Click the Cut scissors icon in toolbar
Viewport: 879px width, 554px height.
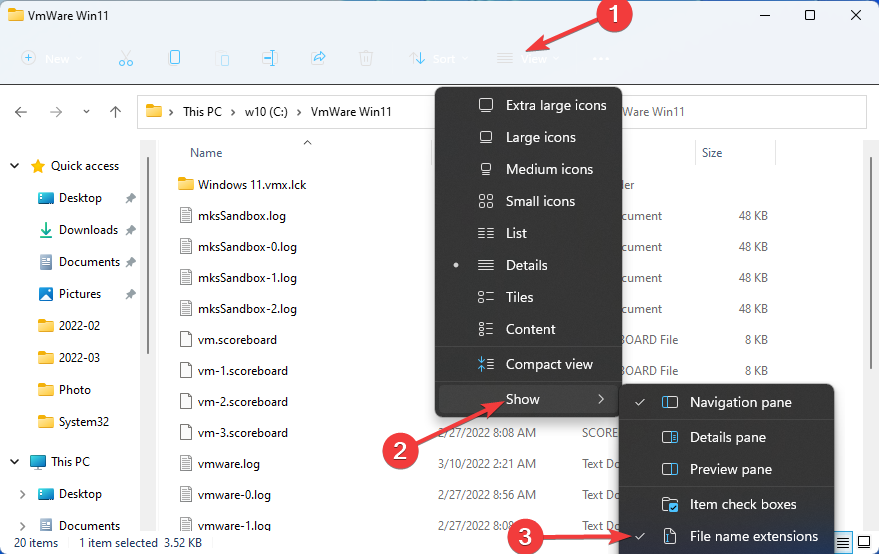pos(126,58)
